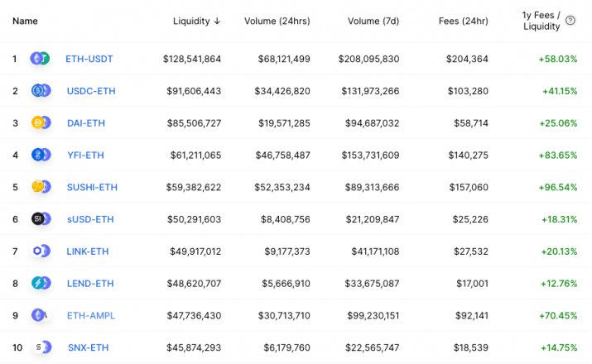Sort by the Liquidity column header

click(196, 22)
